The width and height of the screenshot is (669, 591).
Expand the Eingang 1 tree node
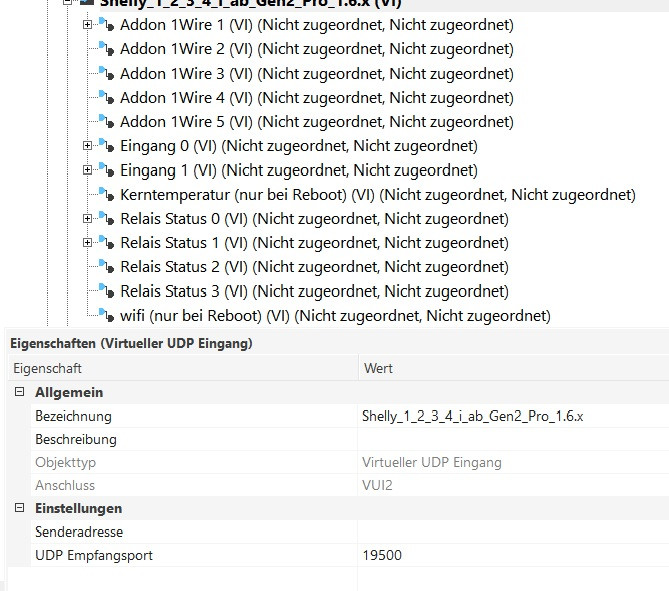(x=87, y=170)
